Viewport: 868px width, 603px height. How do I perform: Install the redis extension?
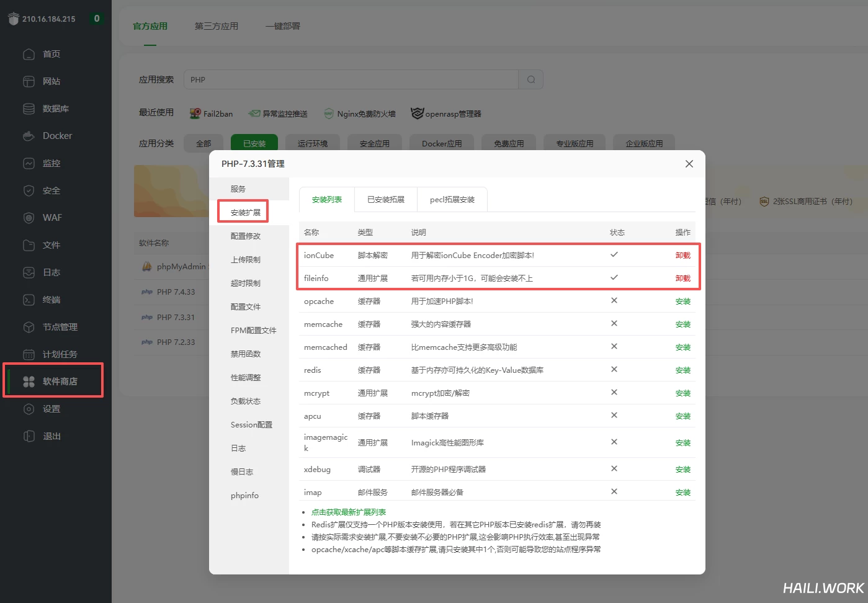pyautogui.click(x=682, y=370)
